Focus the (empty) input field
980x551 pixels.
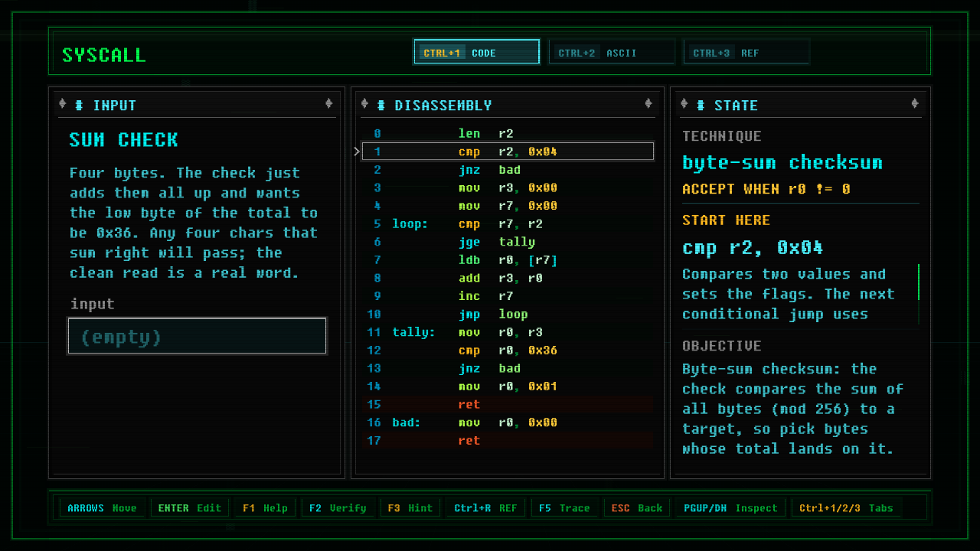[x=198, y=337]
